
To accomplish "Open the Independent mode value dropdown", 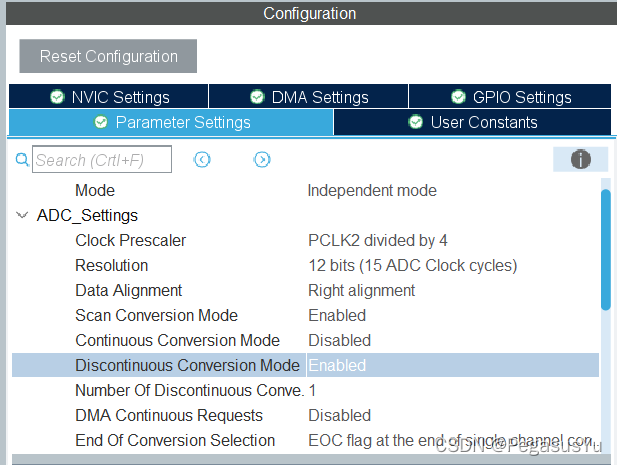I will click(x=372, y=190).
